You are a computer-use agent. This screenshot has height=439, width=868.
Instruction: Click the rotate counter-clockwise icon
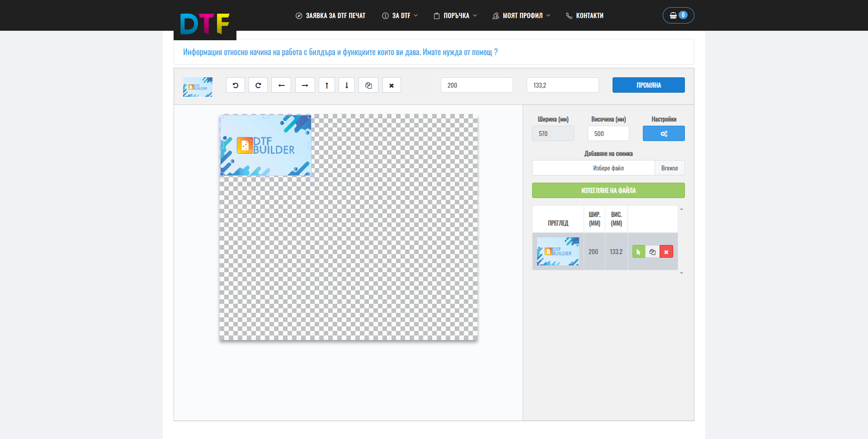236,85
